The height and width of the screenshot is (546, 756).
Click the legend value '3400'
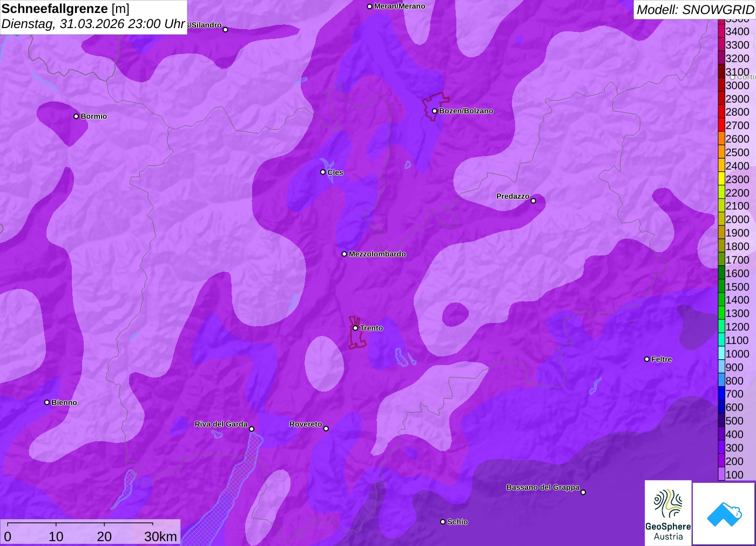(738, 31)
